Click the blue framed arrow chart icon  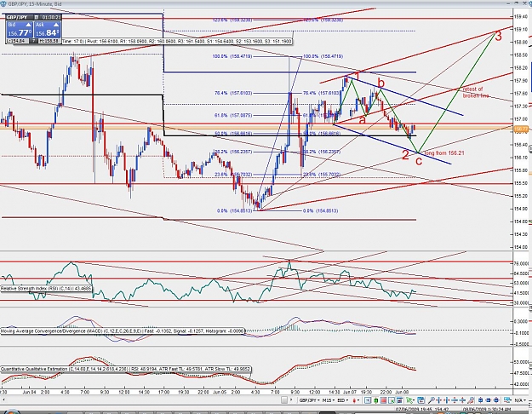[368, 400]
